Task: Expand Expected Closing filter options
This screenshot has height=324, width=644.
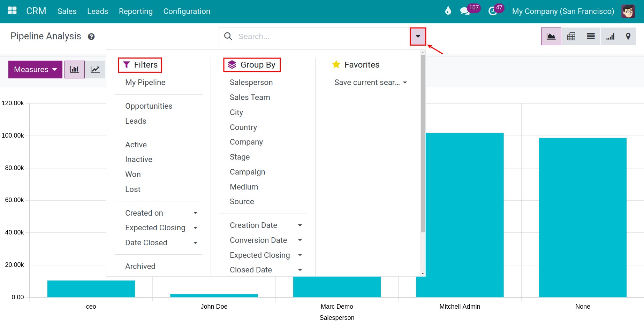Action: pos(195,228)
